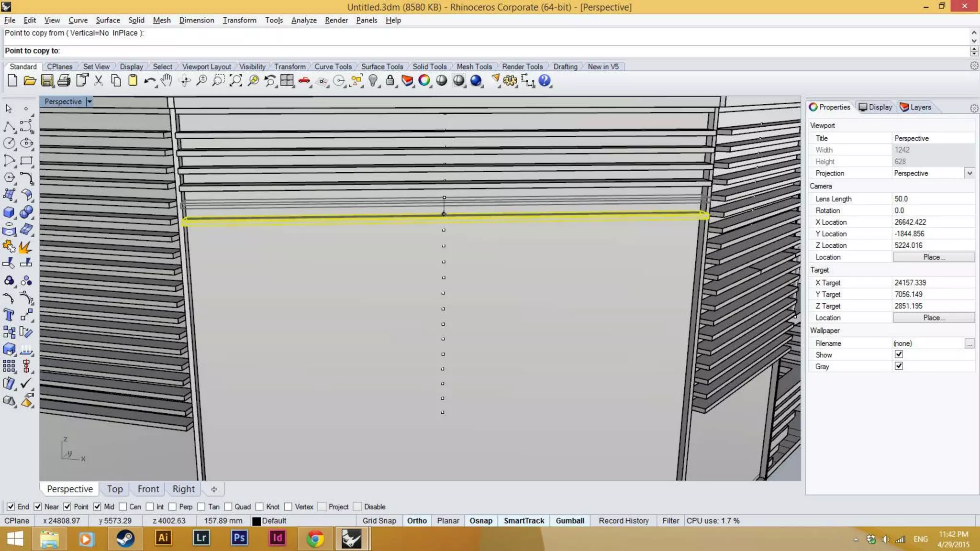Image resolution: width=980 pixels, height=551 pixels.
Task: Click the Lens Length value field
Action: (x=933, y=199)
